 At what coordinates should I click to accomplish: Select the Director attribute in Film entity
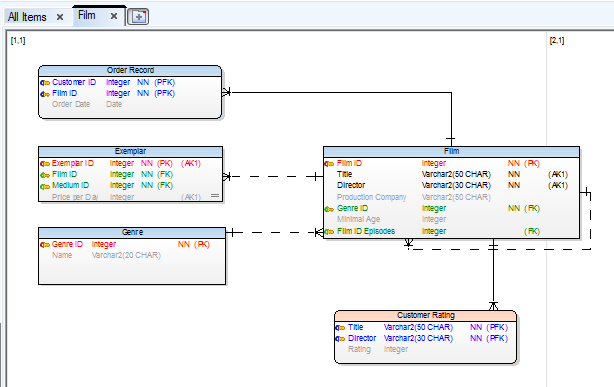point(351,185)
